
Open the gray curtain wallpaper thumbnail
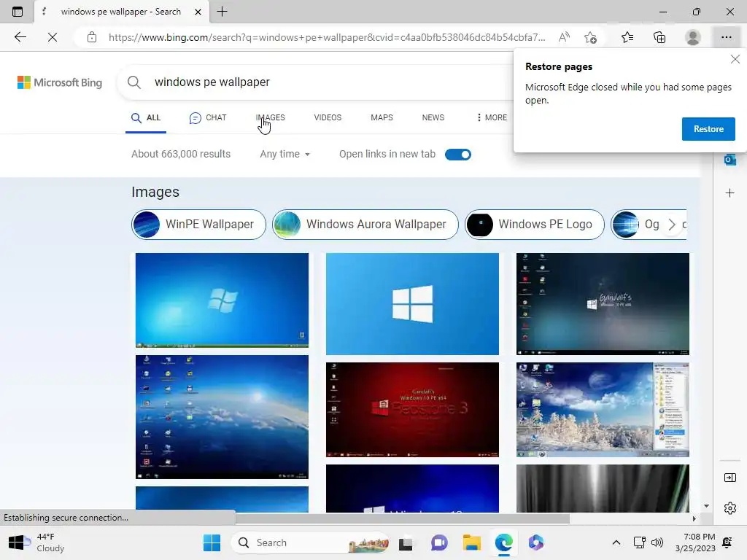(x=603, y=489)
